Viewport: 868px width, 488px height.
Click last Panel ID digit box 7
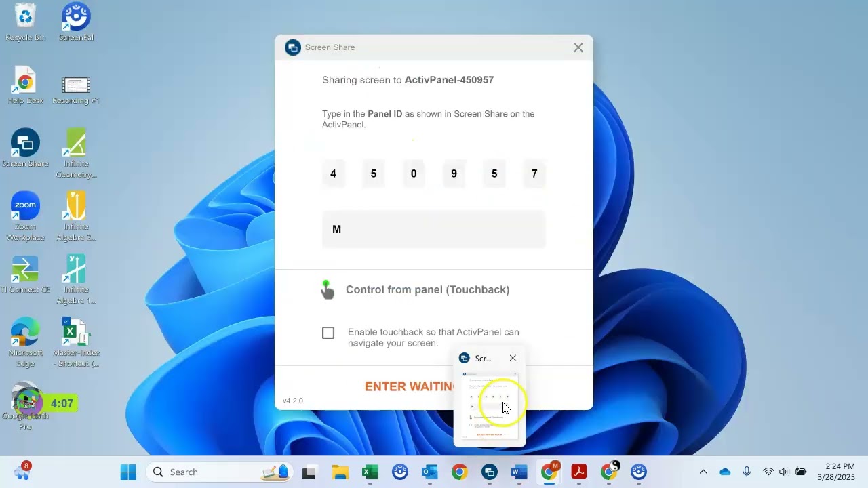pos(534,174)
